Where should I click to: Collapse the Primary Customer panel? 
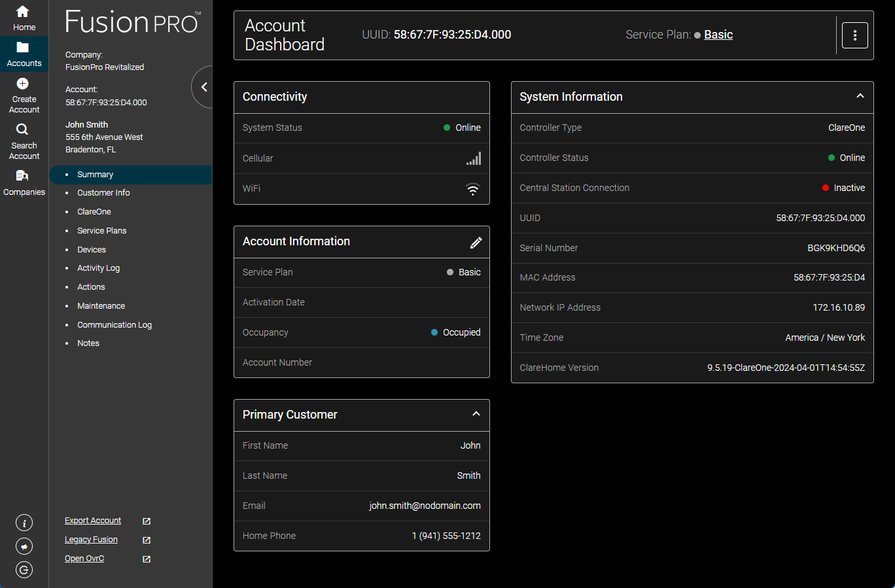pos(476,414)
